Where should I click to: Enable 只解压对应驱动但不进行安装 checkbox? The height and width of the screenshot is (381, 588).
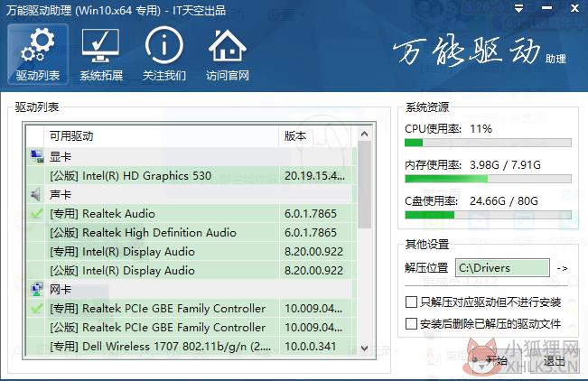tap(411, 302)
